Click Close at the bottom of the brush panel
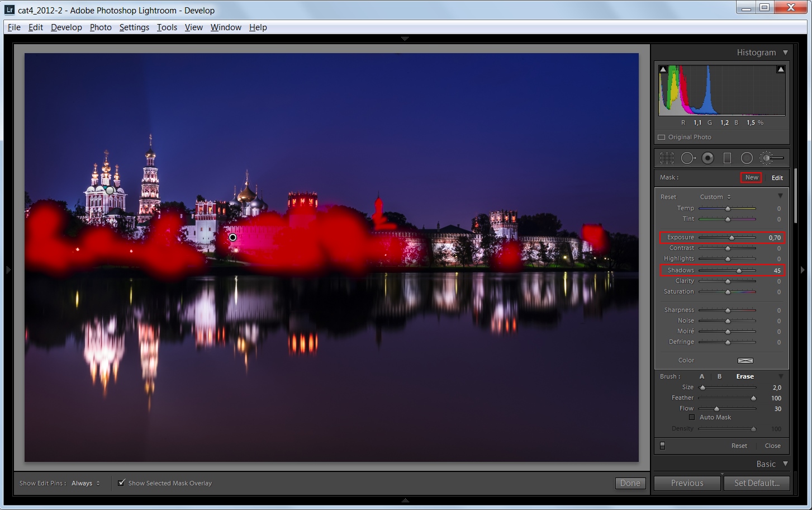 point(772,446)
